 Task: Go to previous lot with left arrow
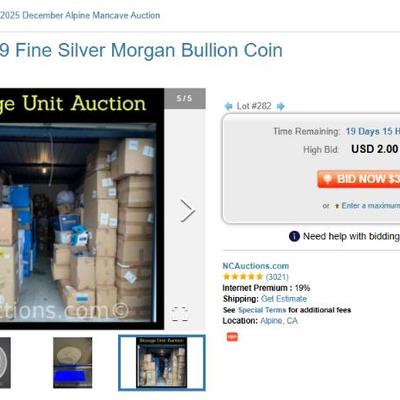[228, 106]
